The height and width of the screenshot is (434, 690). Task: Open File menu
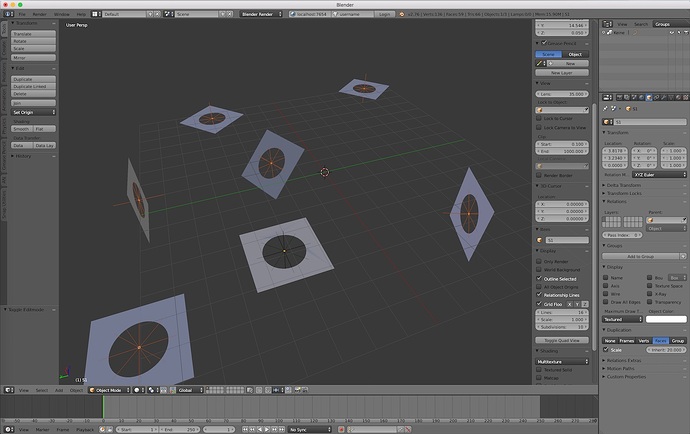pos(22,14)
